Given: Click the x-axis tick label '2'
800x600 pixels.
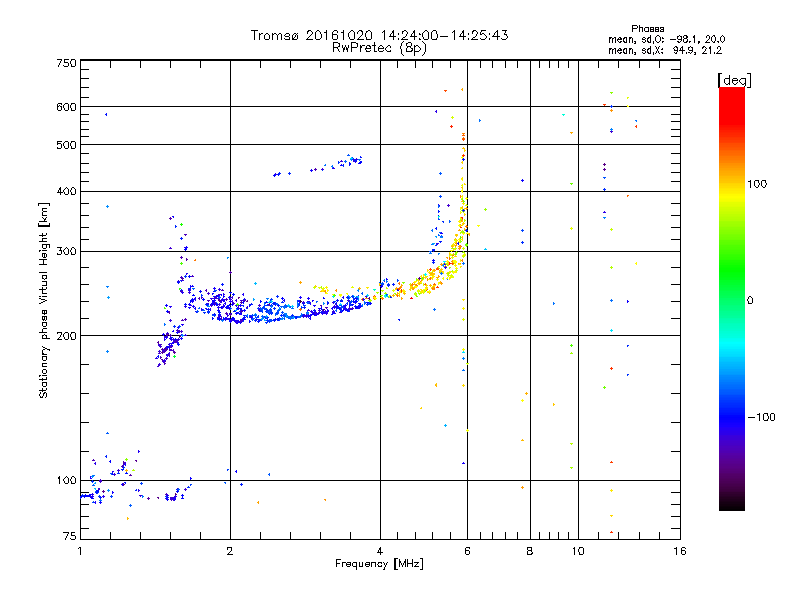Looking at the screenshot, I should coord(230,551).
